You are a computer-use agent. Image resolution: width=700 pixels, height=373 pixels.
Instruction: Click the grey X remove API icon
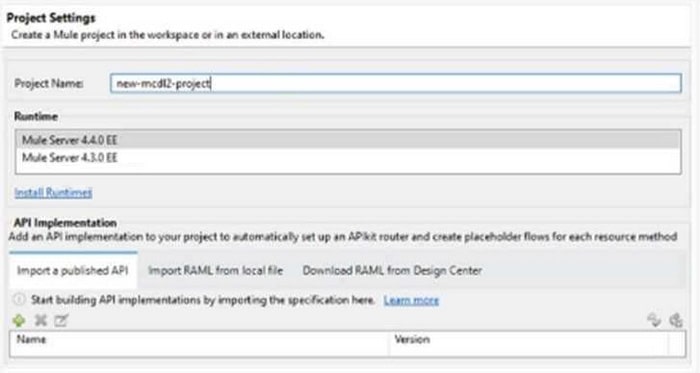coord(41,320)
